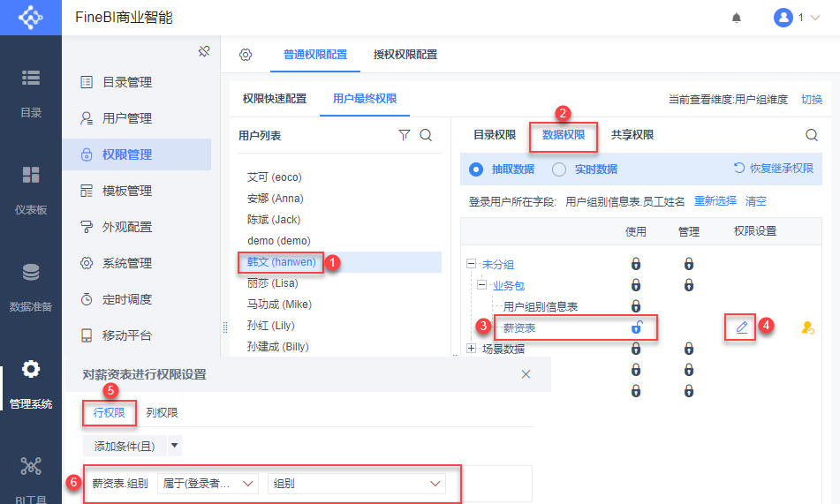Select user 丽莎 (Lisa) in list

pos(273,283)
